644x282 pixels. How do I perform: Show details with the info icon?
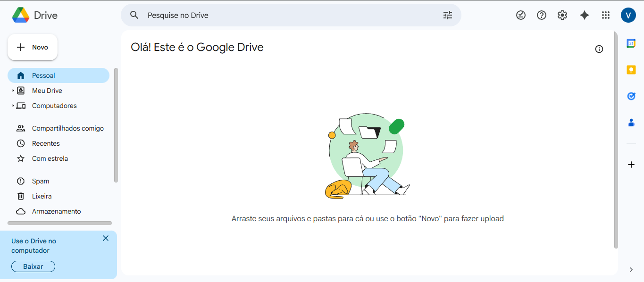point(599,49)
